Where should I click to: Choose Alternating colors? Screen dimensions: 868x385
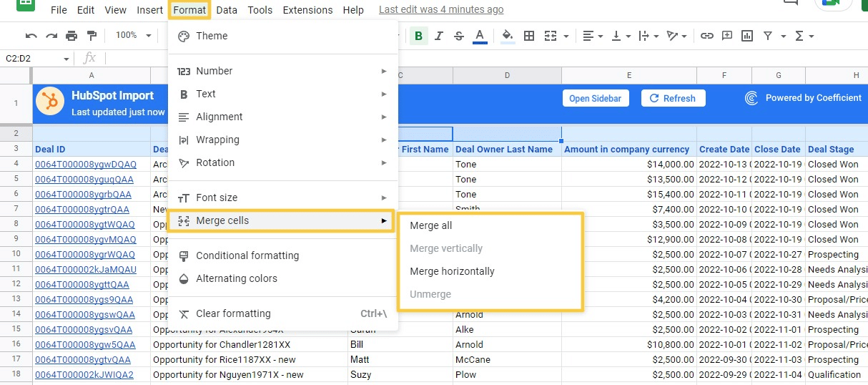pyautogui.click(x=282, y=278)
